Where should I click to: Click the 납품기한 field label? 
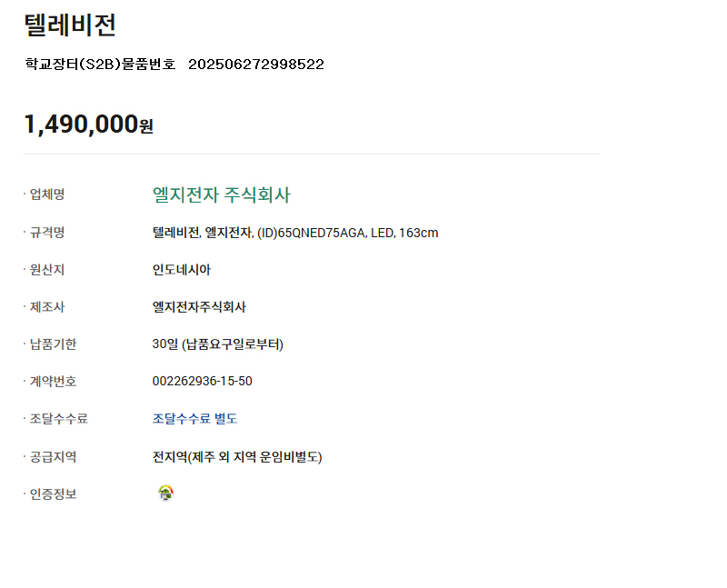[x=53, y=344]
